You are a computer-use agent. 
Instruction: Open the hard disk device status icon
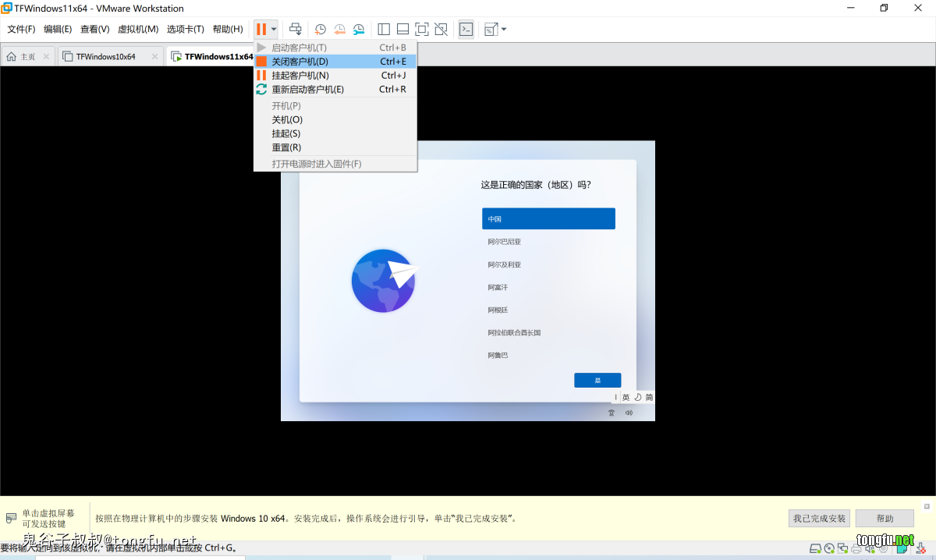815,548
